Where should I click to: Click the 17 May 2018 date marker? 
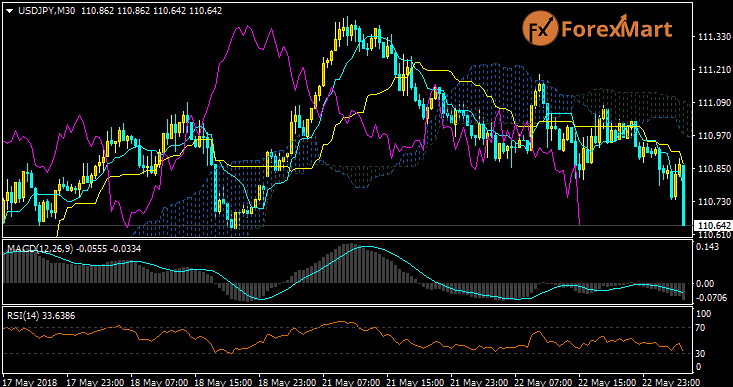click(x=30, y=381)
